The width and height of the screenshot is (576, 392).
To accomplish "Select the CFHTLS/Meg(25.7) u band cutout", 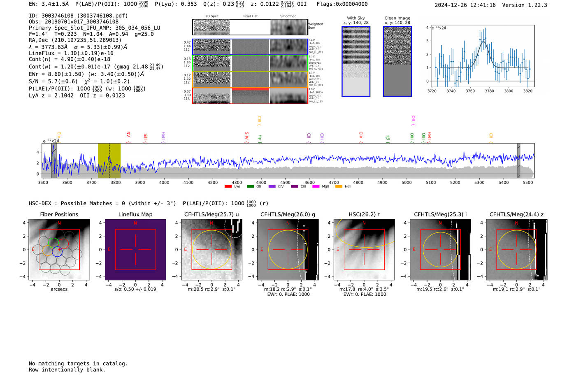I will pyautogui.click(x=211, y=250).
